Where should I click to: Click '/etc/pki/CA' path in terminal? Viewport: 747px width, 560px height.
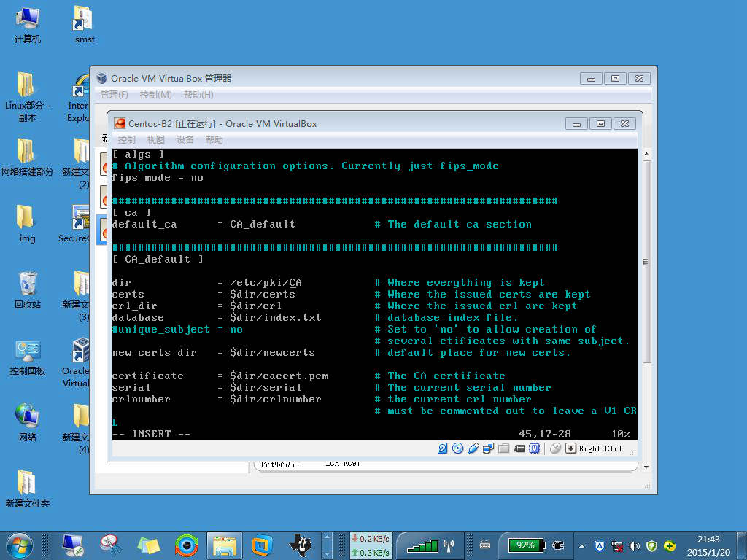(x=266, y=282)
